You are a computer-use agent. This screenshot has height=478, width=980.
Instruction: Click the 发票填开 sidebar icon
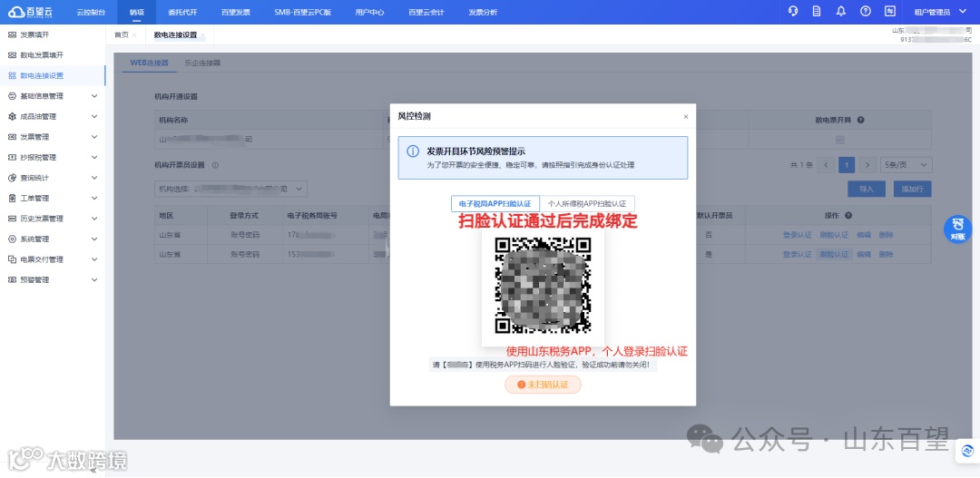pyautogui.click(x=12, y=34)
